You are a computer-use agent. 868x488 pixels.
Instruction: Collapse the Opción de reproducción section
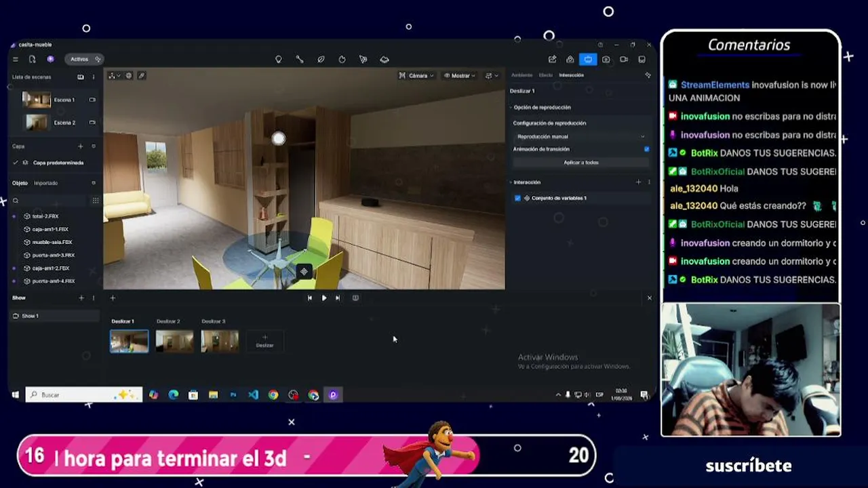click(x=511, y=107)
